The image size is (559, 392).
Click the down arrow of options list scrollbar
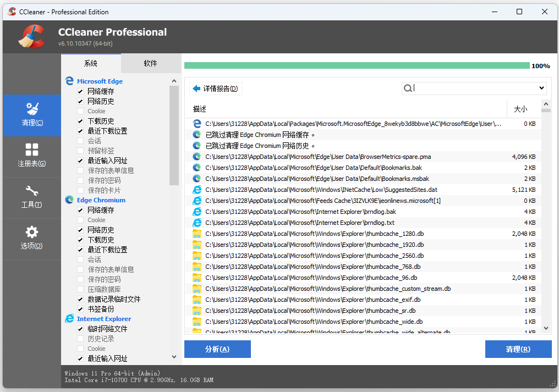point(174,357)
